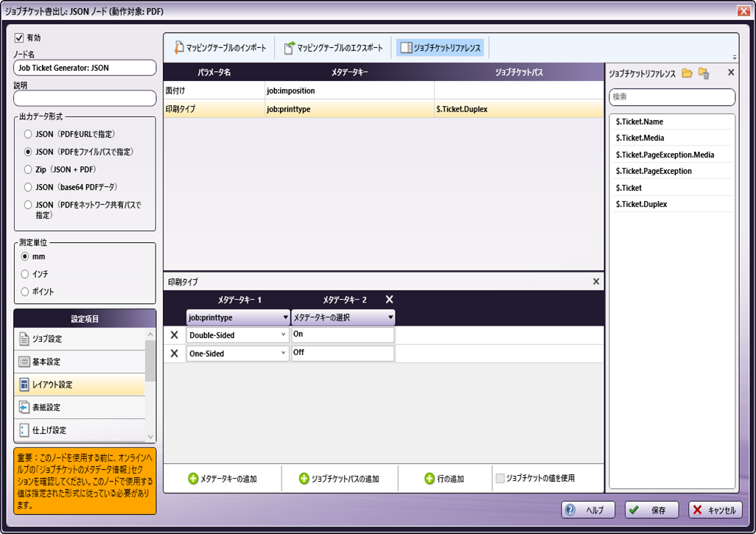The height and width of the screenshot is (534, 756).
Task: Select ポイント as measurement unit
Action: [25, 292]
